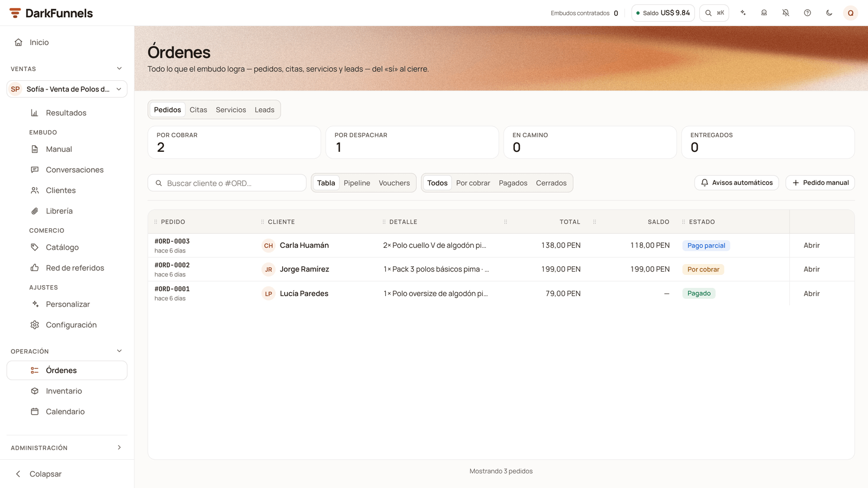Screen dimensions: 868x488
Task: Open the Sofía - Venta de Polos funnel dropdown
Action: coord(67,89)
